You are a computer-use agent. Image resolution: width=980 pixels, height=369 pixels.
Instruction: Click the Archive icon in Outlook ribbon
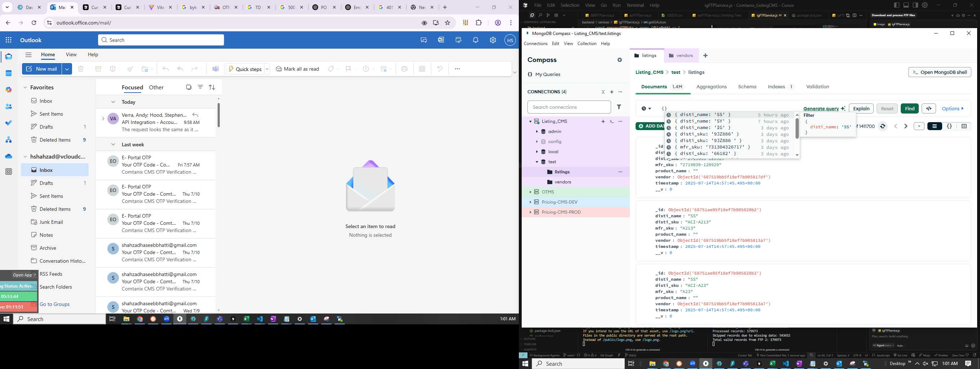coord(98,69)
